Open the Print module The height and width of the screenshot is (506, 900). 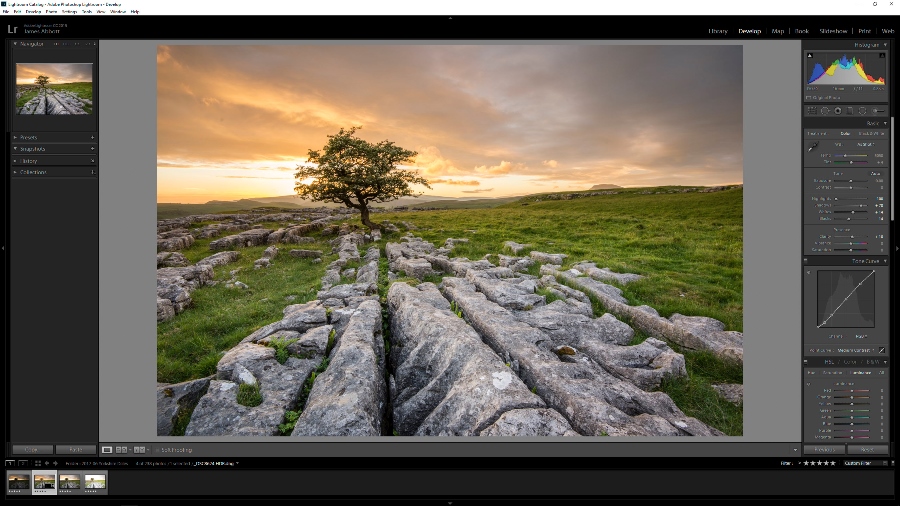pyautogui.click(x=864, y=31)
